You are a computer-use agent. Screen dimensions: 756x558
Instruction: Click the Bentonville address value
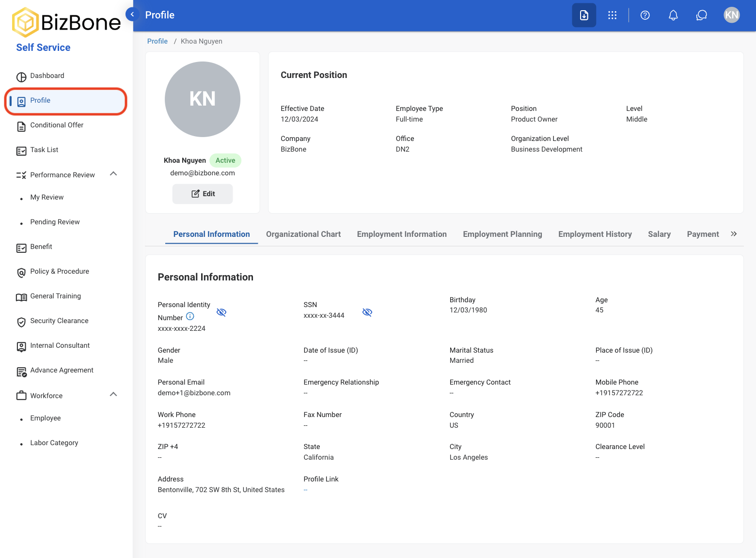coord(221,490)
